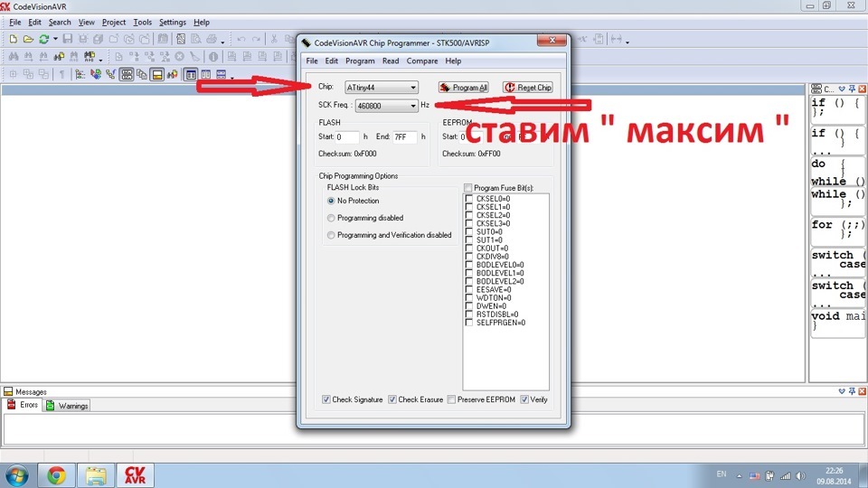Click the Cut scissors icon

[274, 39]
